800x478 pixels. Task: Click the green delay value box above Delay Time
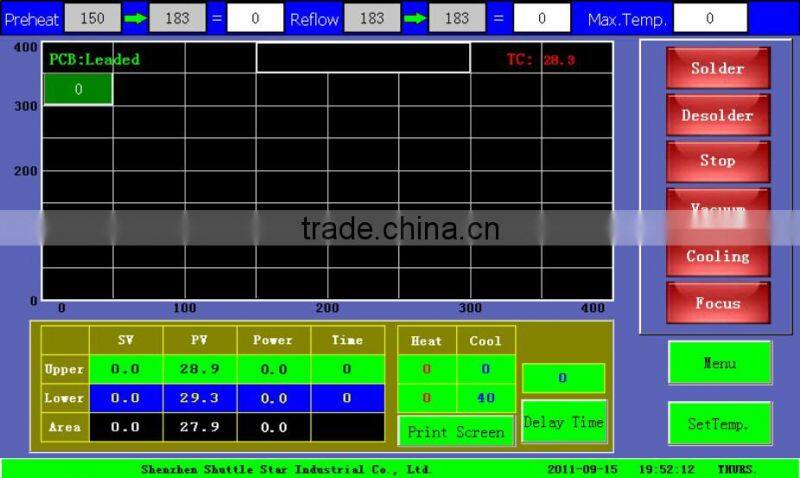[x=563, y=378]
